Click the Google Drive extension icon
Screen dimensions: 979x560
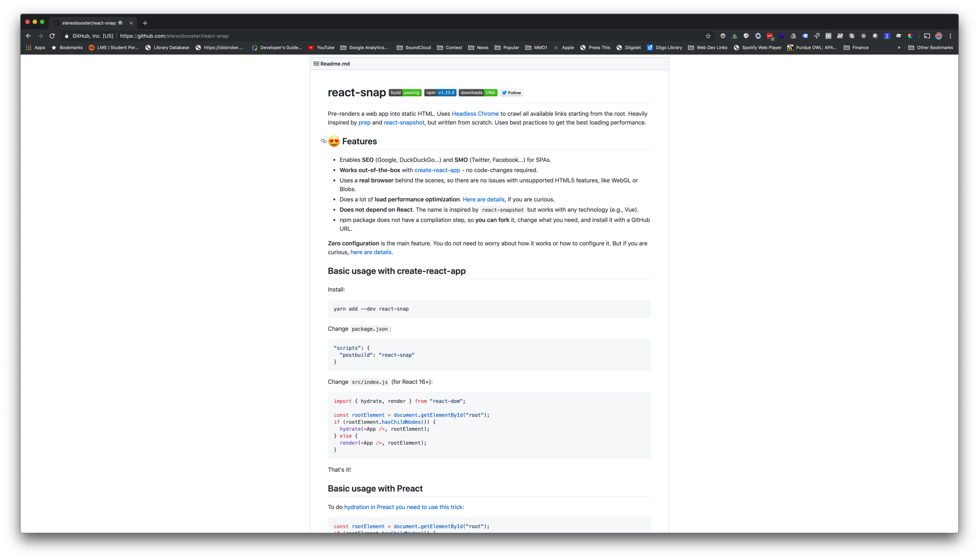[793, 36]
